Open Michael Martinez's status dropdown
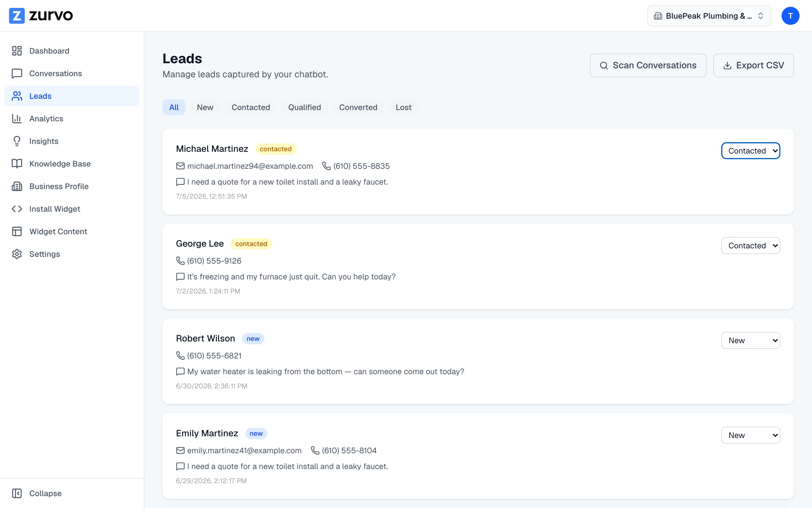Viewport: 812px width, 508px height. pos(750,150)
